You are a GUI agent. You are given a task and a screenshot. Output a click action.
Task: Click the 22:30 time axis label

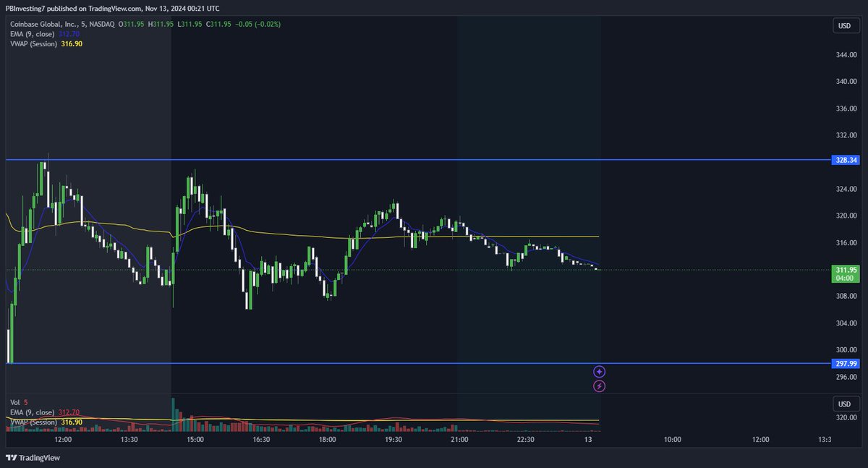(x=525, y=439)
